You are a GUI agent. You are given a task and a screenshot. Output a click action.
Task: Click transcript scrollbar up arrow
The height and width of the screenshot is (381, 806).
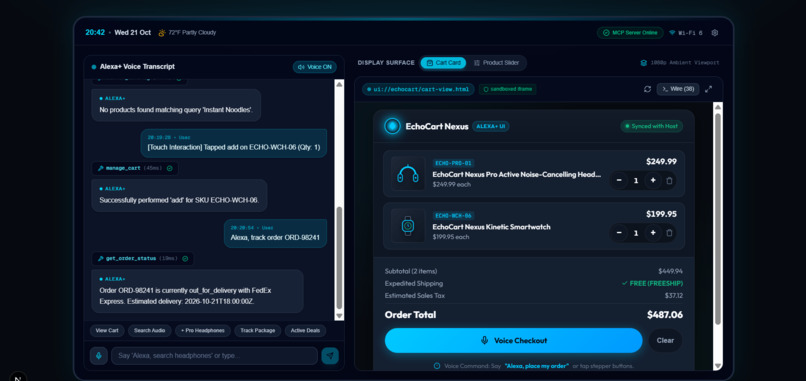click(x=339, y=84)
